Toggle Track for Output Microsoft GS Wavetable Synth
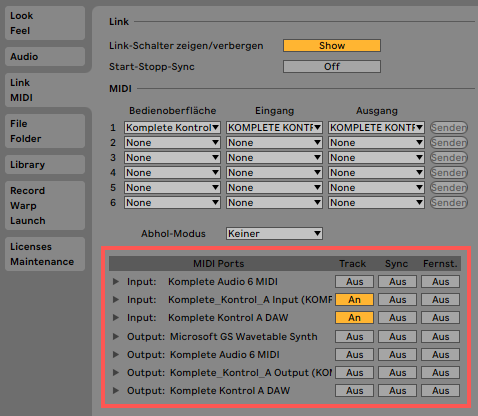Screen dimensions: 478x416 (x=354, y=337)
